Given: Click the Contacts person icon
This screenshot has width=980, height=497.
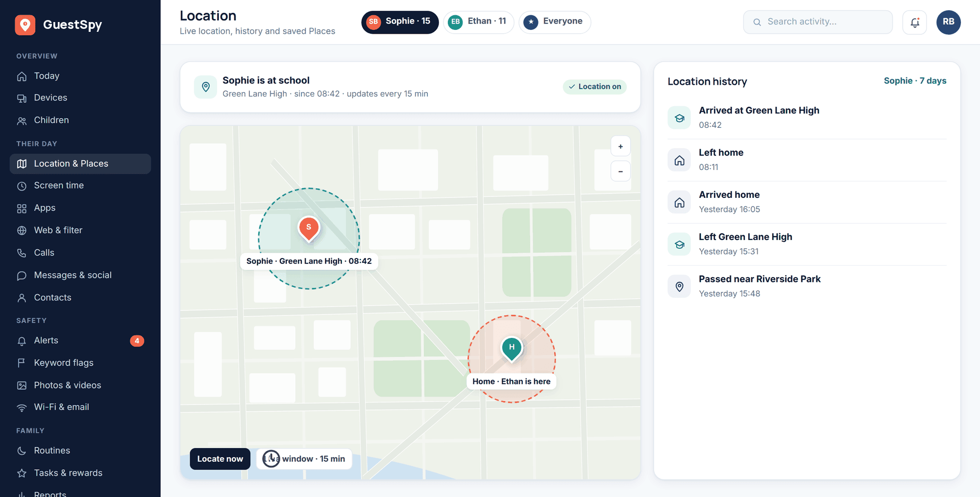Looking at the screenshot, I should 22,298.
